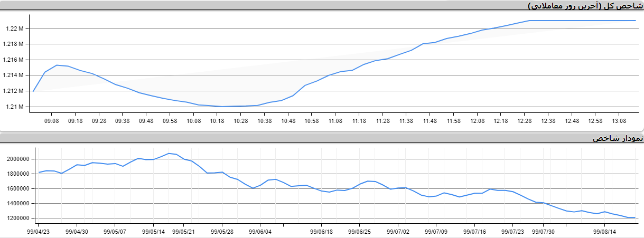Click the 1.21 M y-axis label
This screenshot has width=644, height=238.
[x=15, y=107]
